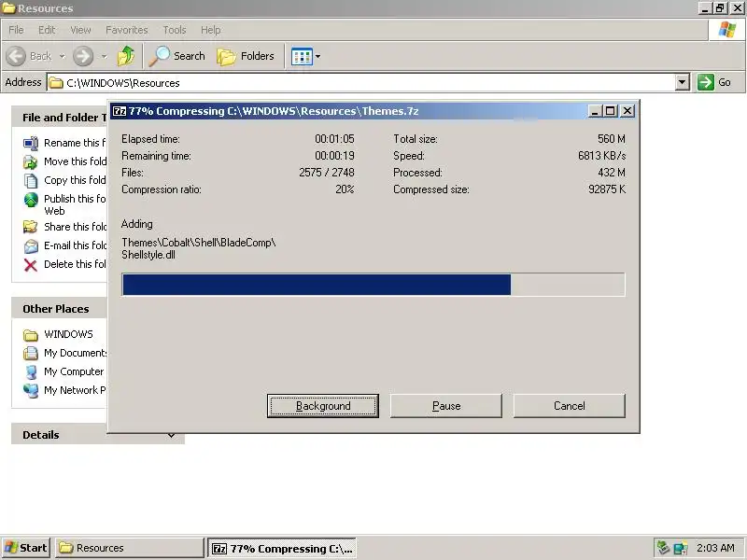Screen dimensions: 747x560
Task: Toggle the Folders pane button
Action: (246, 56)
